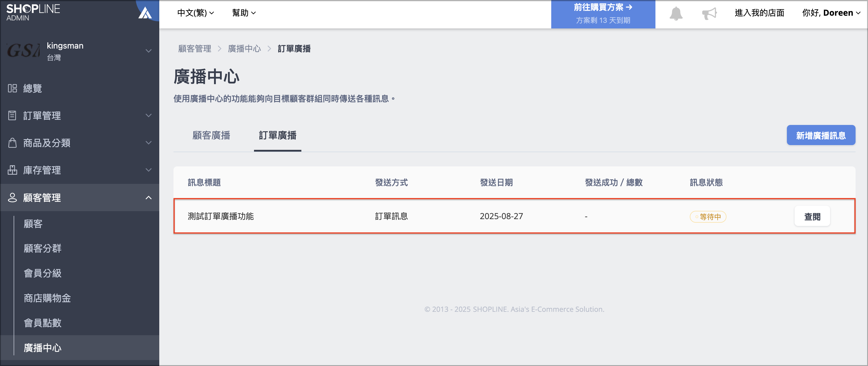
Task: Open 顧客 in the sidebar submenu
Action: click(33, 224)
